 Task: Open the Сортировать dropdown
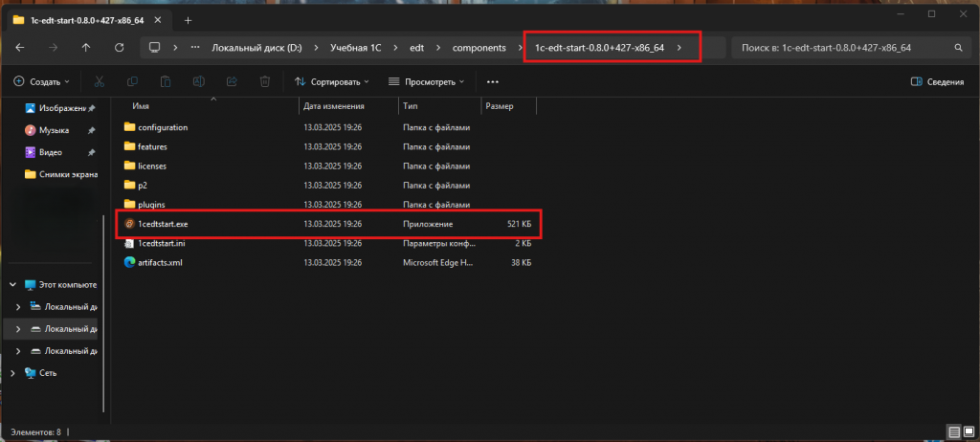click(332, 82)
